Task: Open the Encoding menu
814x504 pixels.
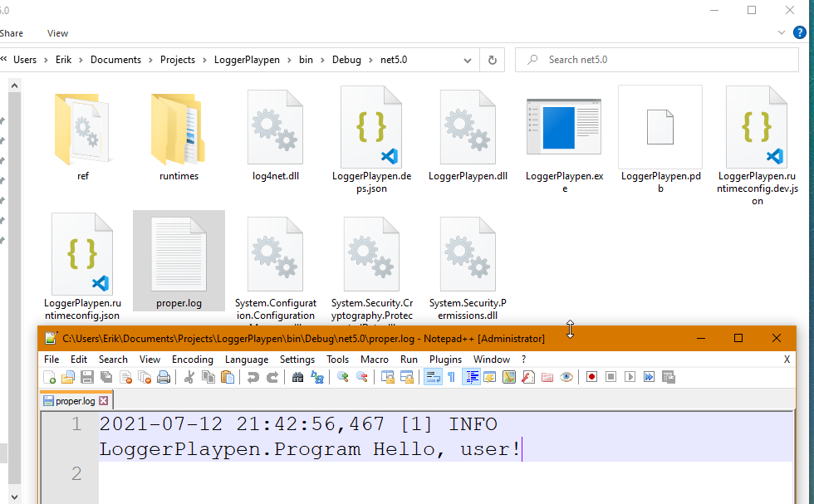Action: tap(193, 360)
